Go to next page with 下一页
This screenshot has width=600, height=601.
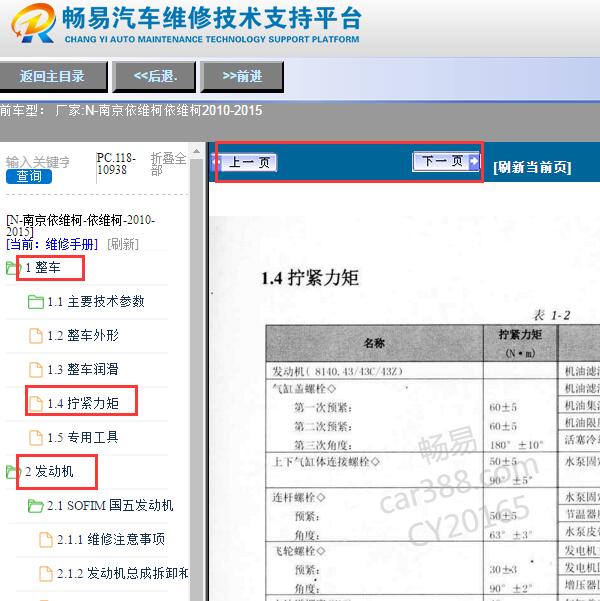pos(445,161)
